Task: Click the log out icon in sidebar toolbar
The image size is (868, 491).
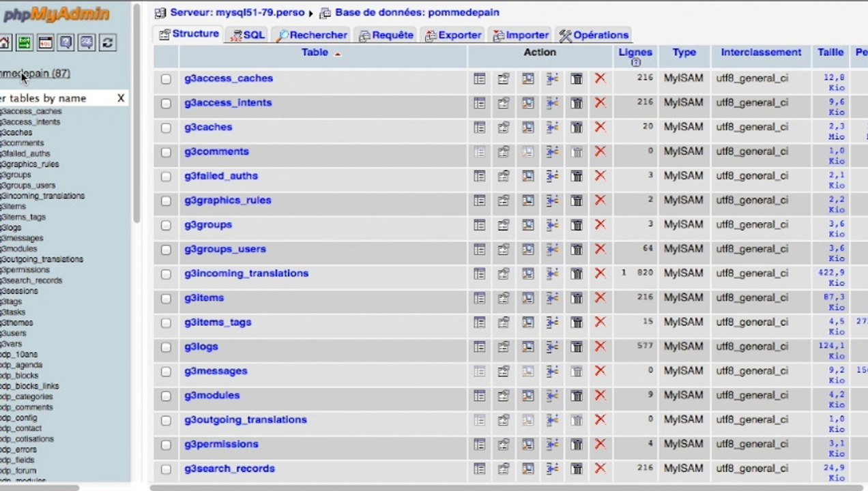Action: click(x=25, y=43)
